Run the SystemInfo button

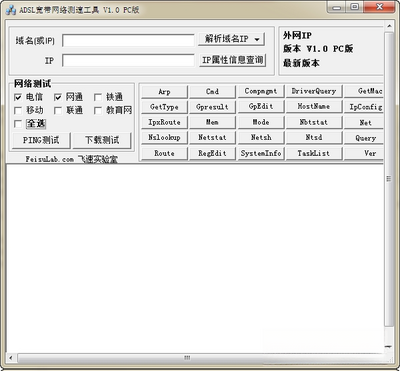pos(261,153)
